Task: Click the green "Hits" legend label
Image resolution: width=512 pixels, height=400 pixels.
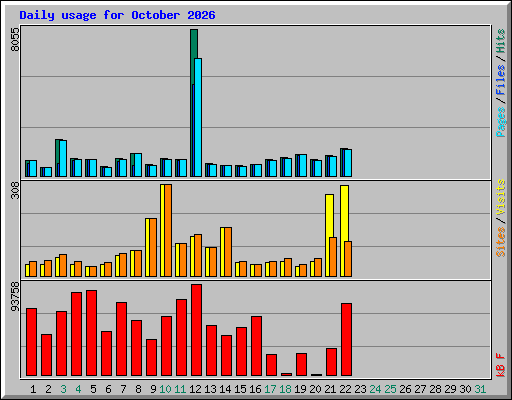Action: (x=500, y=41)
